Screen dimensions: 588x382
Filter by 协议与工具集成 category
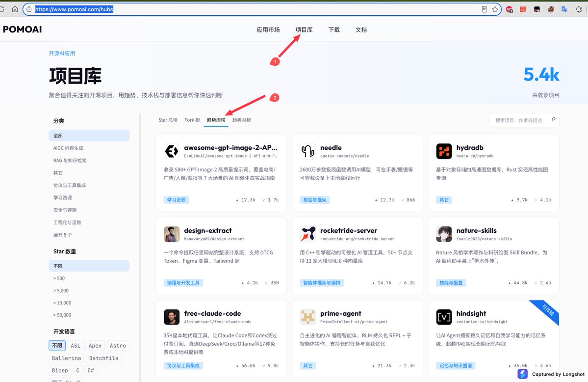(x=69, y=185)
